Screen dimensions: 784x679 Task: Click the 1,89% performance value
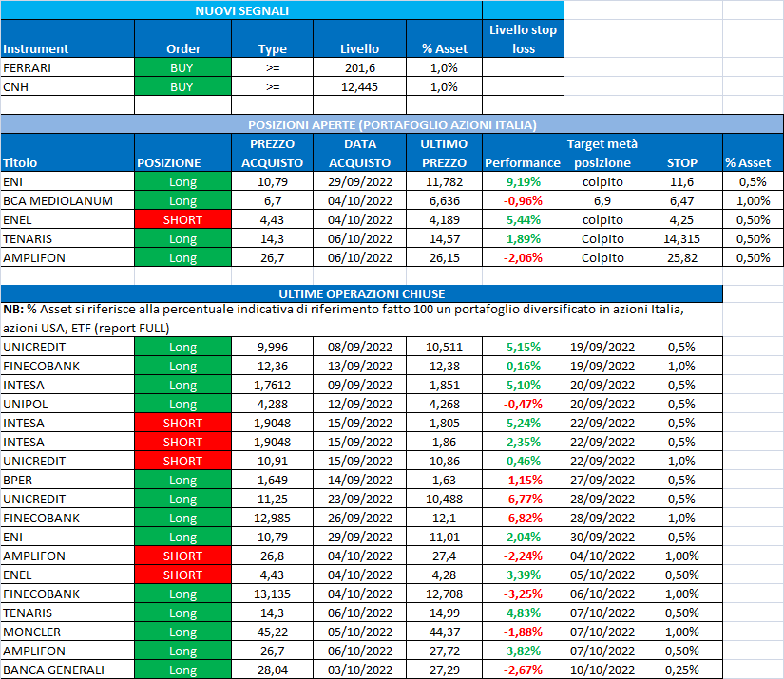(x=523, y=238)
